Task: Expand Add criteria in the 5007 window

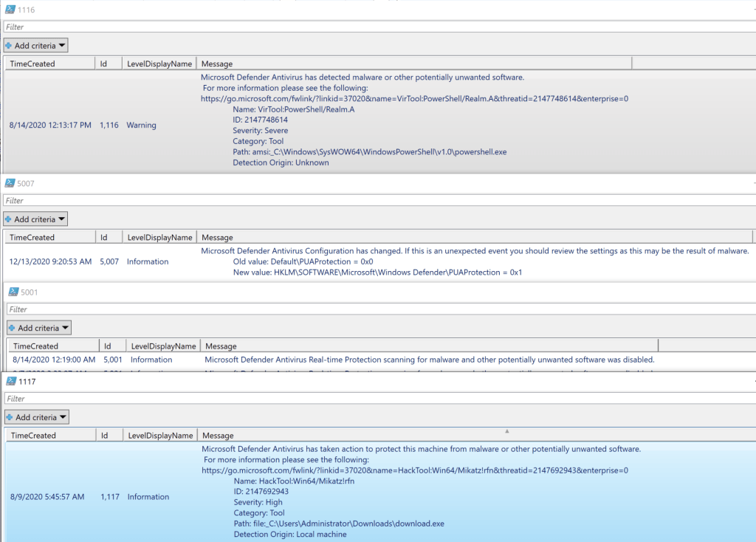Action: click(35, 219)
